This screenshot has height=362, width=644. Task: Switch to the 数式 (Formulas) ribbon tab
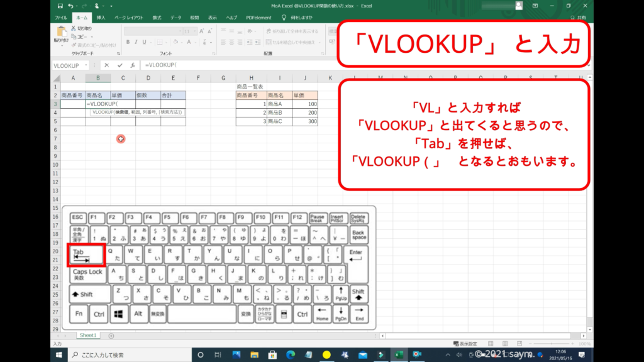point(157,17)
